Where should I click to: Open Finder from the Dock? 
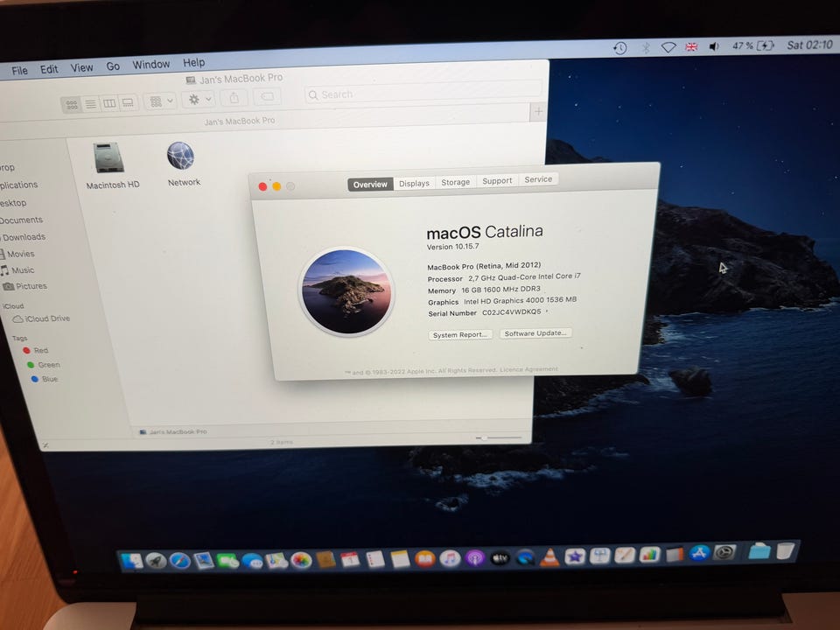(x=132, y=561)
